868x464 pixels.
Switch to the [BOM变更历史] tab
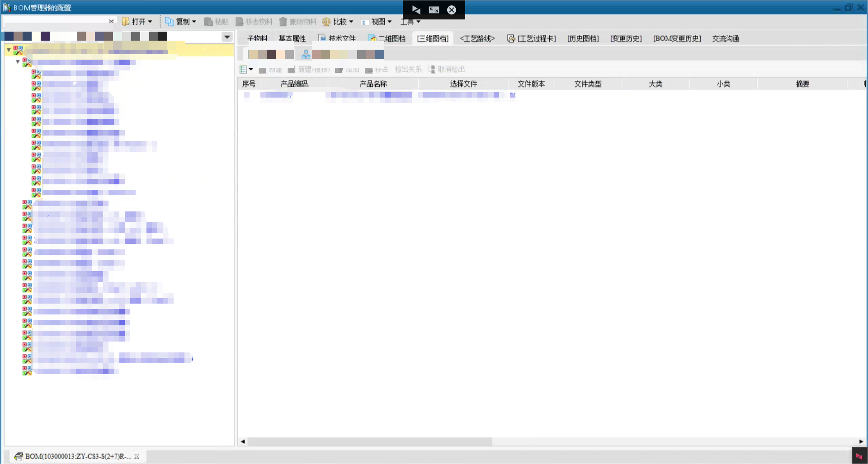(x=677, y=39)
